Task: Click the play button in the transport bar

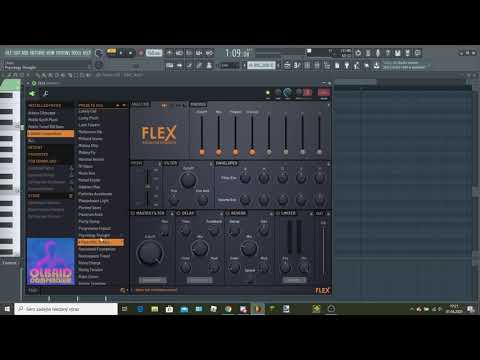Action: (x=121, y=53)
